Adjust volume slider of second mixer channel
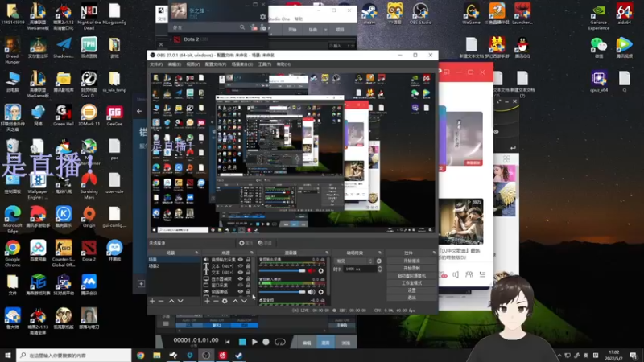The image size is (644, 362). pos(283,292)
